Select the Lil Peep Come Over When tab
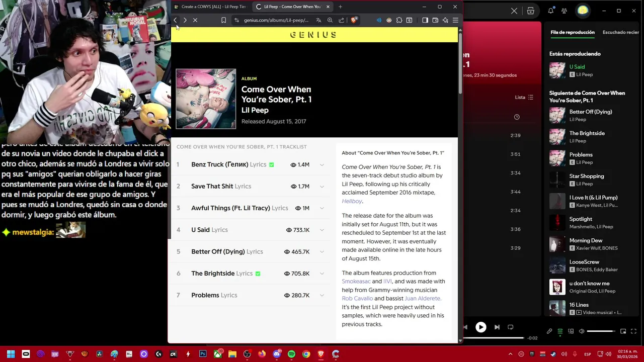Viewport: 644px width, 362px height. [291, 7]
